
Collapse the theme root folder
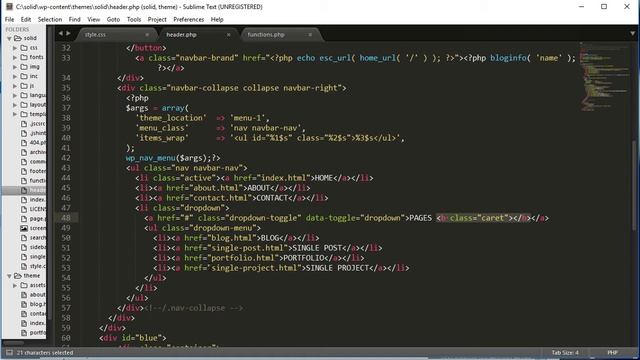(x=9, y=276)
